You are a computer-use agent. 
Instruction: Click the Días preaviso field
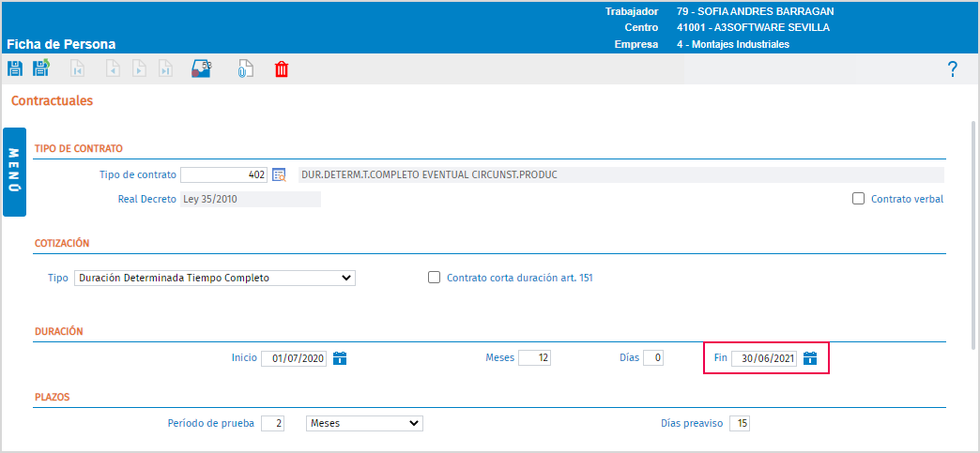pos(739,423)
